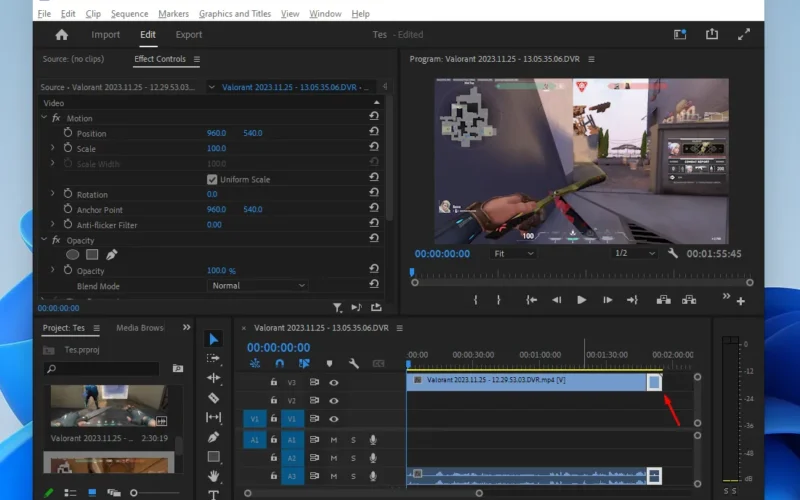Open the Program Monitor wrench settings

pos(673,254)
